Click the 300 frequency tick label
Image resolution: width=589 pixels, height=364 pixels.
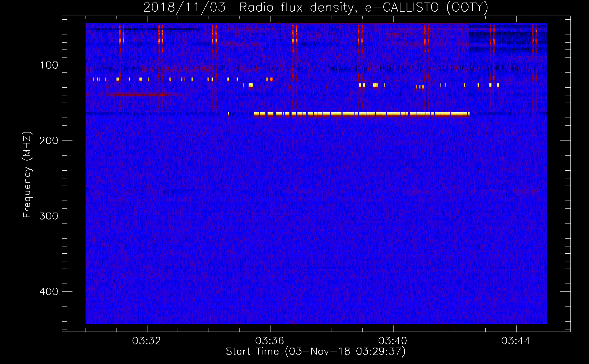pyautogui.click(x=49, y=216)
